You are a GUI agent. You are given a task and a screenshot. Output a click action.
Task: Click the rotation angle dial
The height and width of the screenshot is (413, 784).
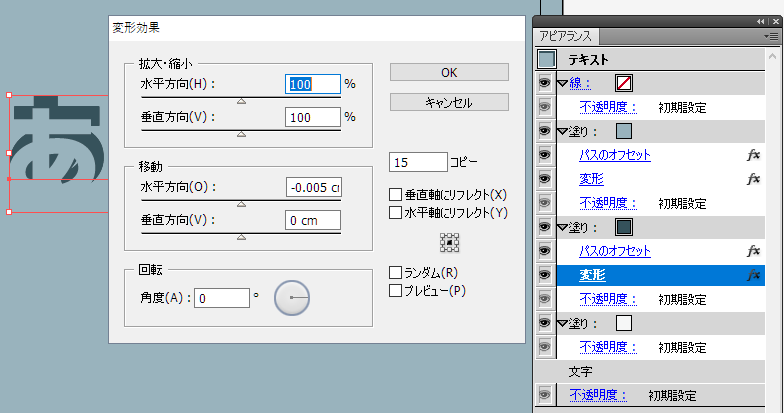coord(291,298)
